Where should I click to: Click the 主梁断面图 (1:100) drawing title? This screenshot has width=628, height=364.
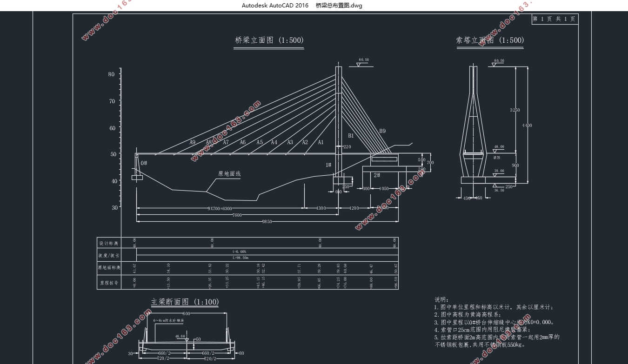[x=185, y=302]
